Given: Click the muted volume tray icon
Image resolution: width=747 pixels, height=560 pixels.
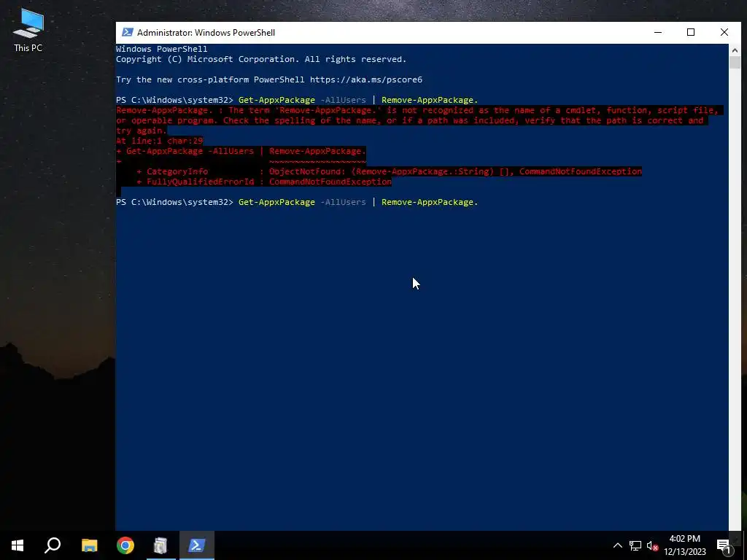Looking at the screenshot, I should pos(653,545).
